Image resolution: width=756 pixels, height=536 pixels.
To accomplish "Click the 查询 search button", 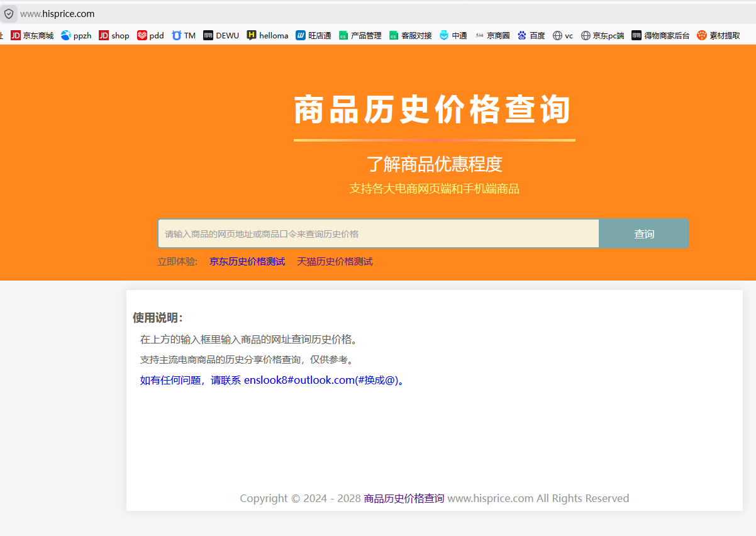I will click(643, 234).
